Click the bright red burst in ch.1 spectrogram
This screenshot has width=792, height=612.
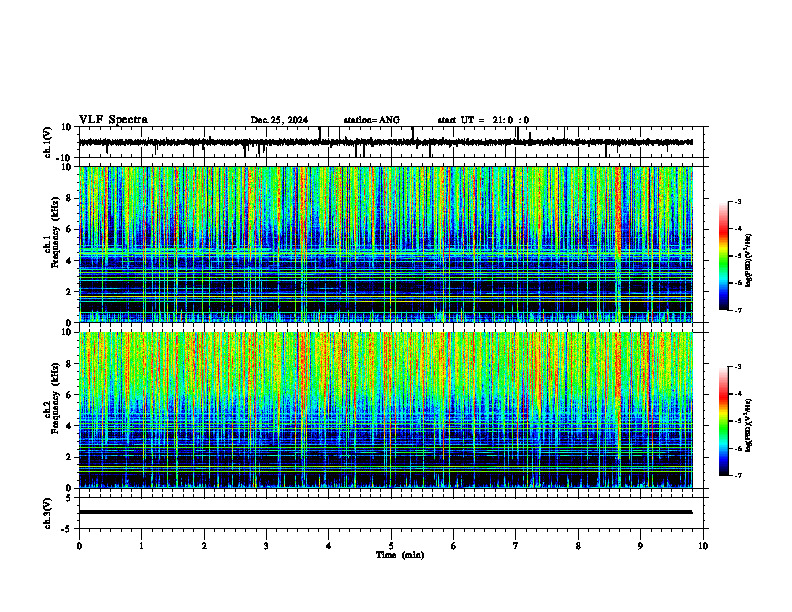coord(618,212)
